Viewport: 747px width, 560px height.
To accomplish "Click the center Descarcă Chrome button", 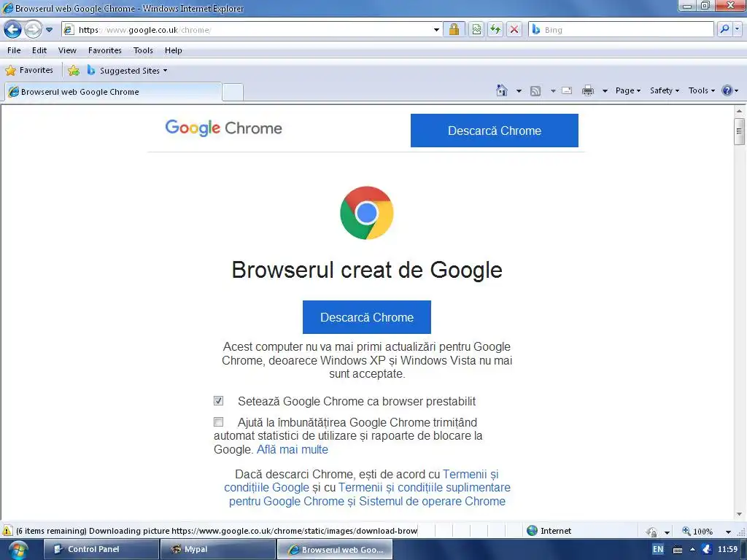I will point(367,317).
